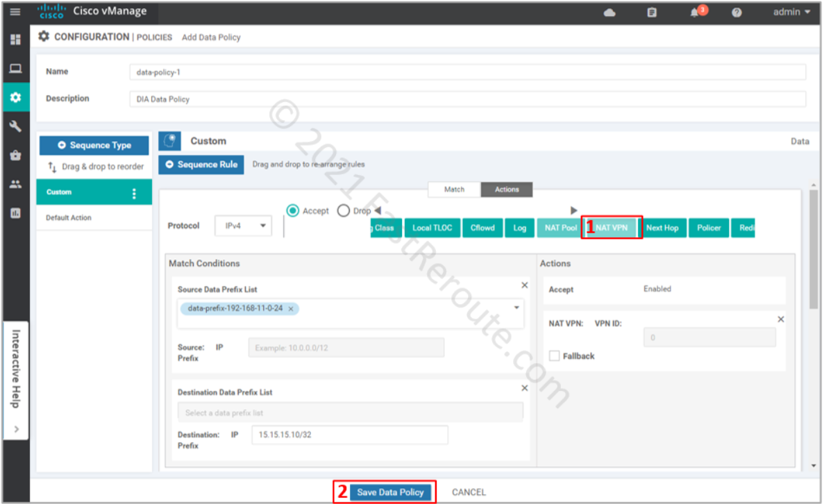The width and height of the screenshot is (824, 504).
Task: Switch to the Match tab
Action: pyautogui.click(x=453, y=189)
